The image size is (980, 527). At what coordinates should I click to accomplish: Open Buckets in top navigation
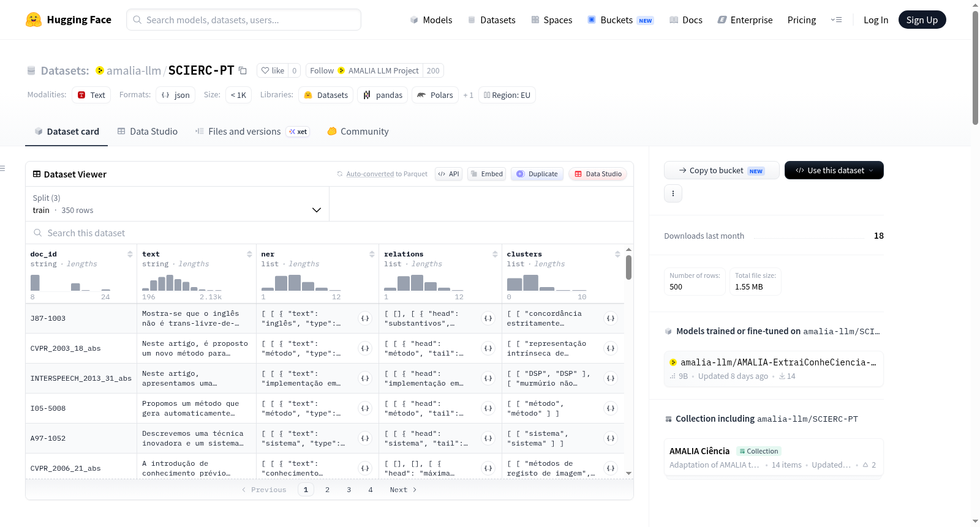[620, 20]
